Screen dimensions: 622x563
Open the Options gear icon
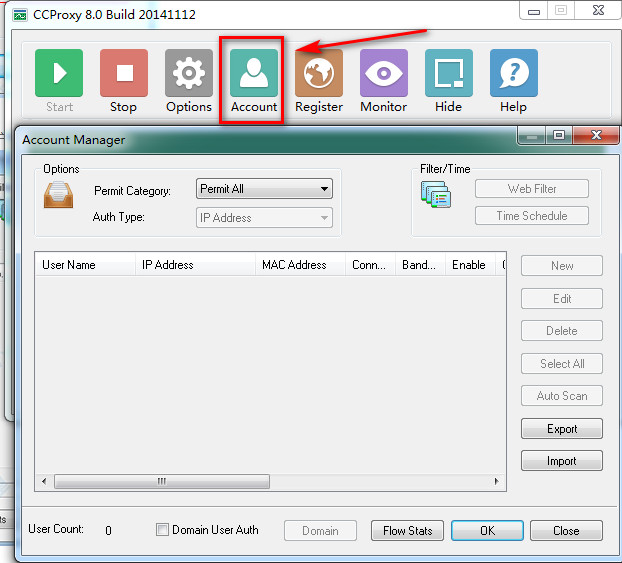tap(189, 73)
